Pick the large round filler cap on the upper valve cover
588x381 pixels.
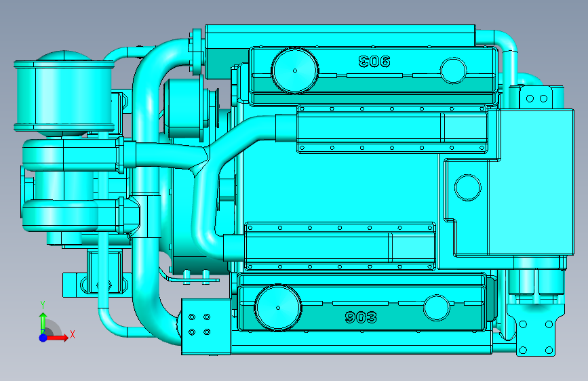click(x=295, y=71)
